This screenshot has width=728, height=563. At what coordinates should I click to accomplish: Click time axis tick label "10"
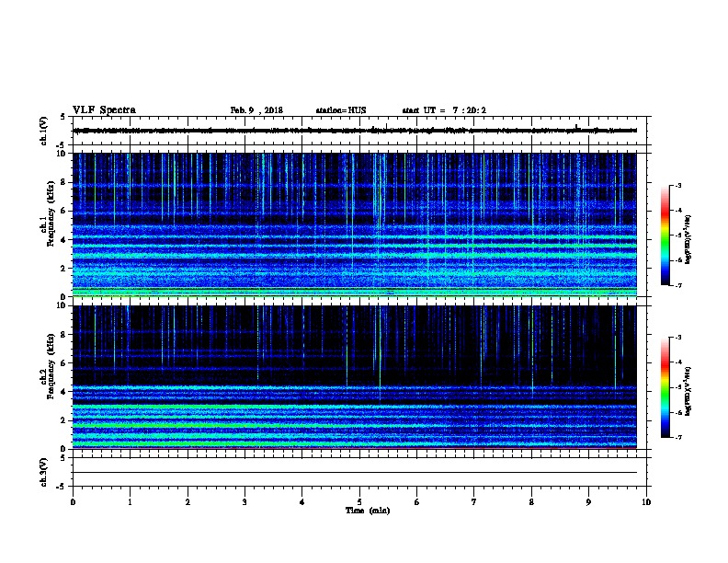coord(646,502)
